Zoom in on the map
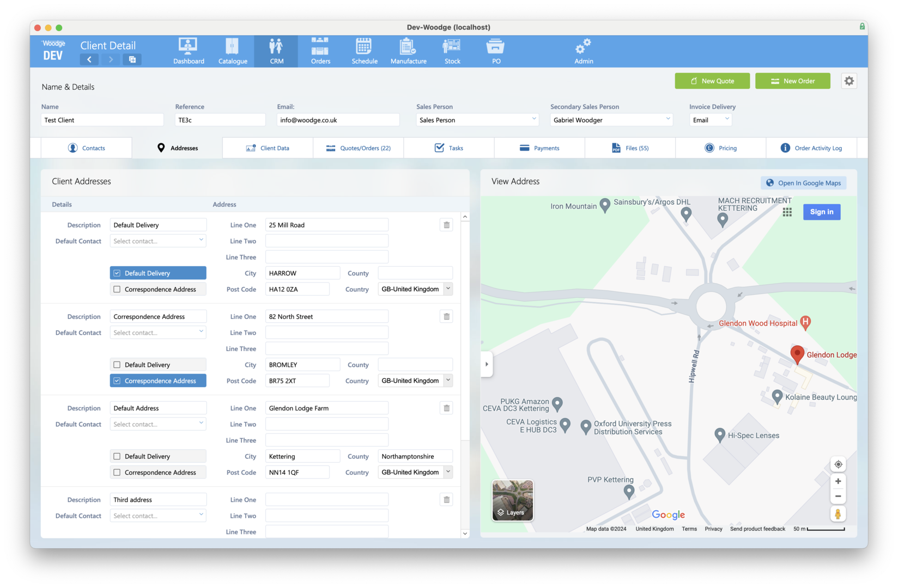The height and width of the screenshot is (588, 898). click(838, 481)
